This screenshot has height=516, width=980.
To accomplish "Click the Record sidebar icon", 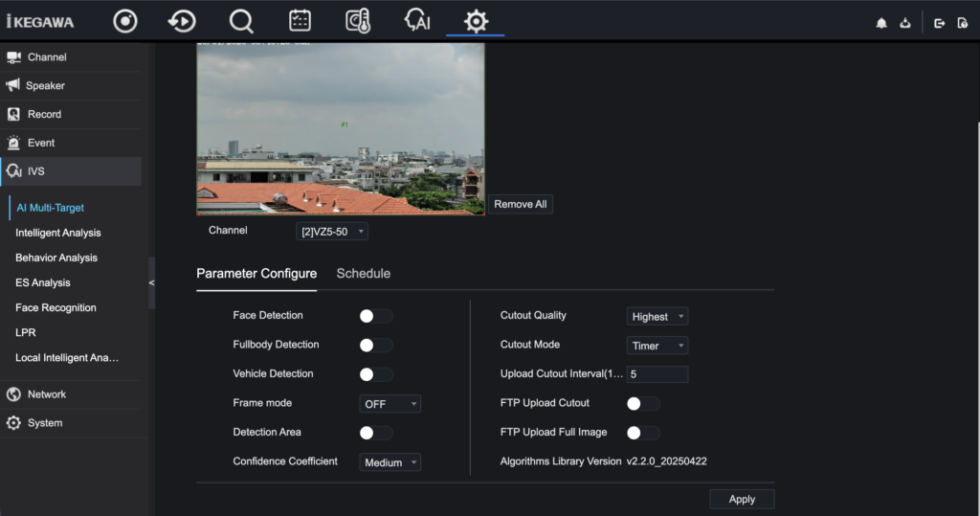I will pos(13,114).
